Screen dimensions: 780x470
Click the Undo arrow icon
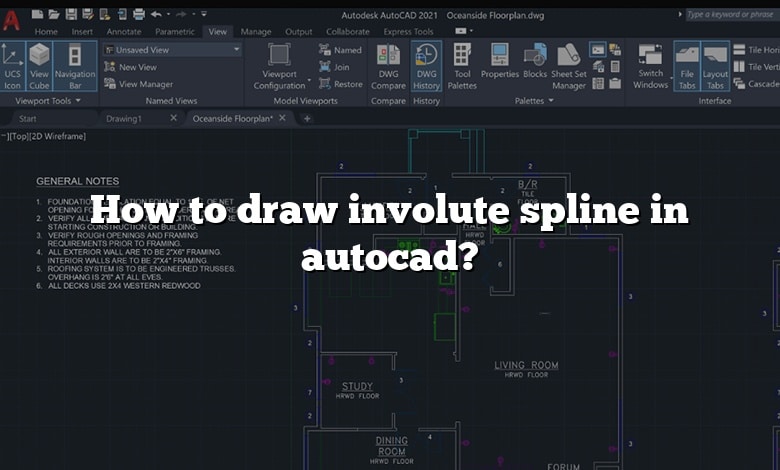(x=156, y=14)
